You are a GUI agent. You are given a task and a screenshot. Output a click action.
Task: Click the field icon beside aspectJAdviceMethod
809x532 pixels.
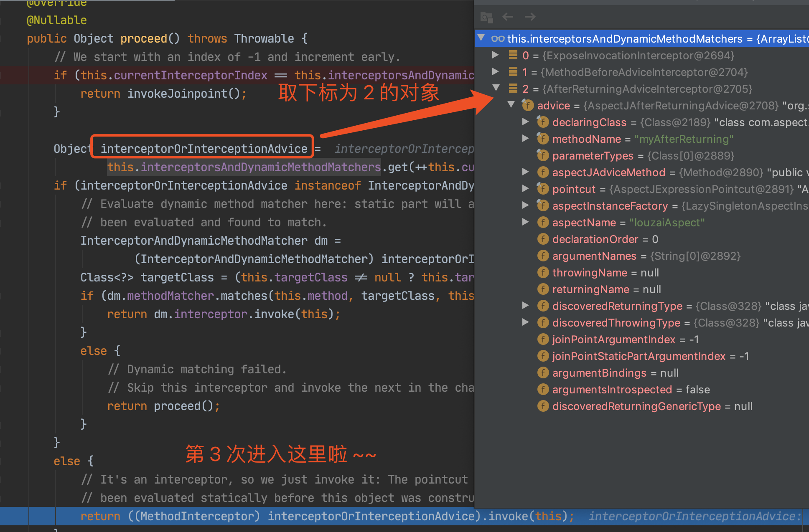[543, 172]
